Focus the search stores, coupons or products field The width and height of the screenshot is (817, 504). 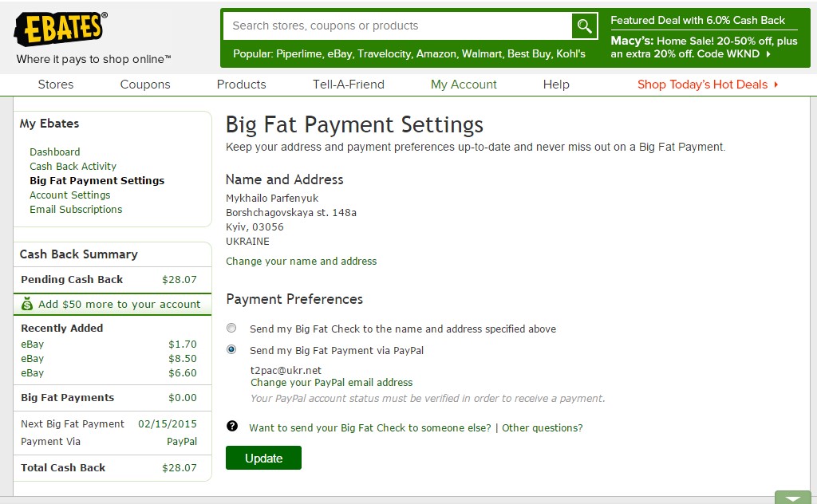pos(397,26)
